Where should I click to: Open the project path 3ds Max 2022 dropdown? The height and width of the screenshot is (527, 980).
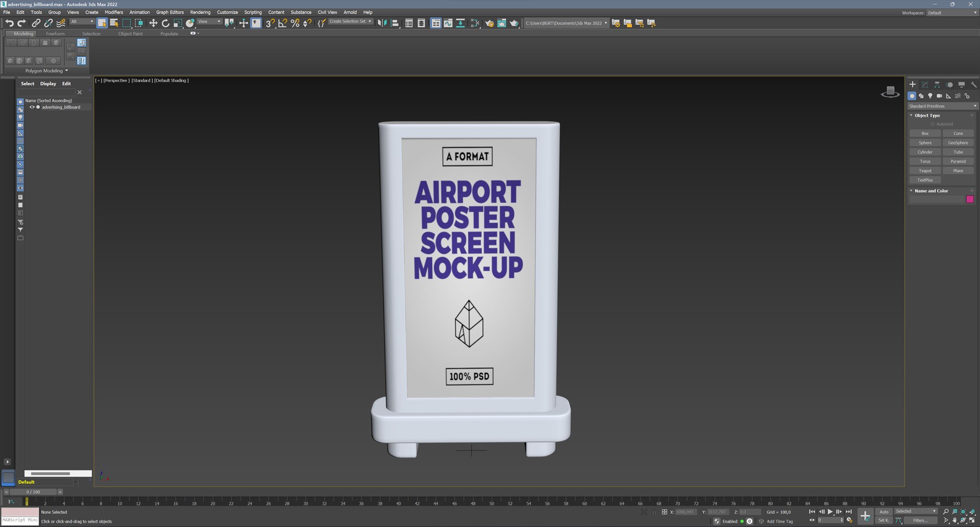(566, 23)
